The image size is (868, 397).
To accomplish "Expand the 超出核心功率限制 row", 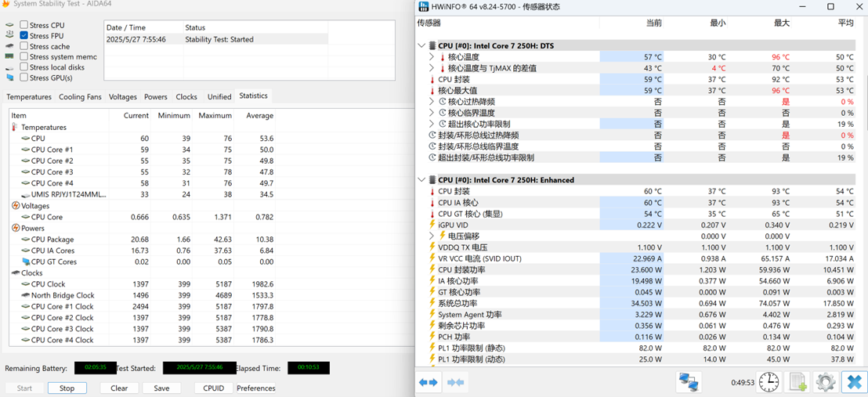I will (432, 124).
